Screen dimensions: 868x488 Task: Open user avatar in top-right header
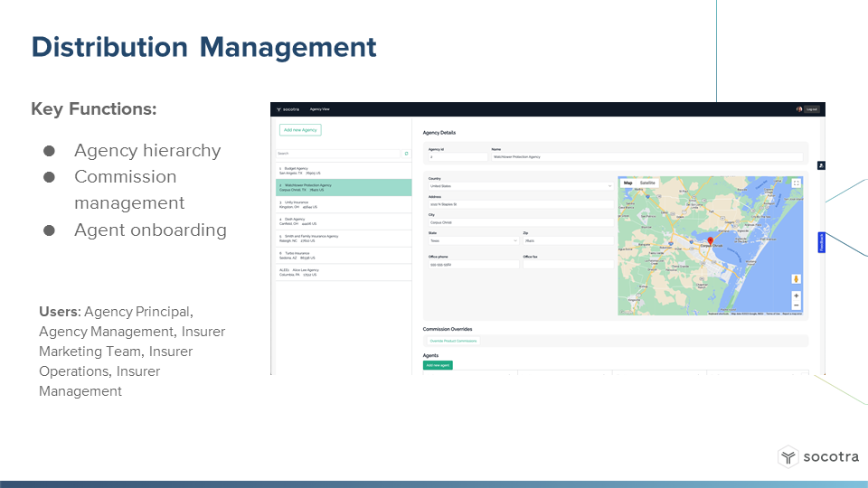(799, 109)
